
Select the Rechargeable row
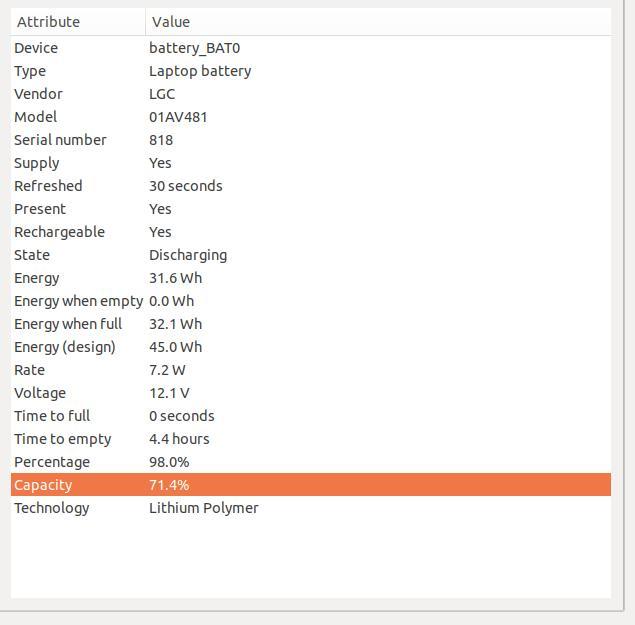311,232
